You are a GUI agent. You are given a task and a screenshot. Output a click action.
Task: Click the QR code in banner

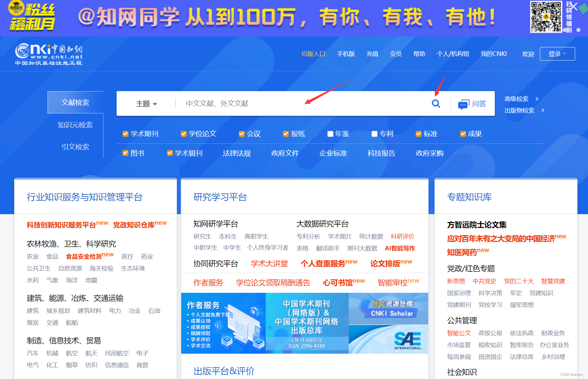546,16
